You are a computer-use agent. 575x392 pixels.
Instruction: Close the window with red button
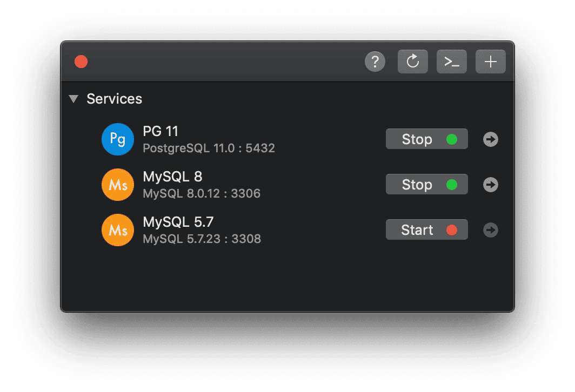tap(81, 62)
